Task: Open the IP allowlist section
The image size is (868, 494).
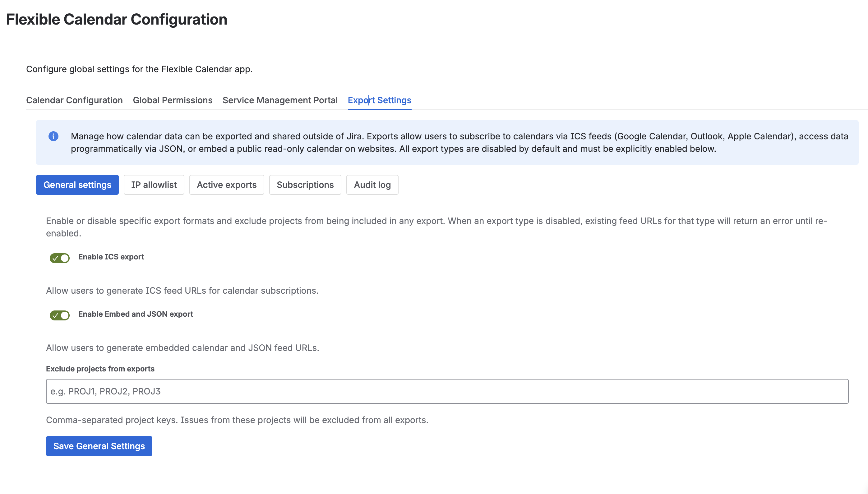Action: click(154, 184)
